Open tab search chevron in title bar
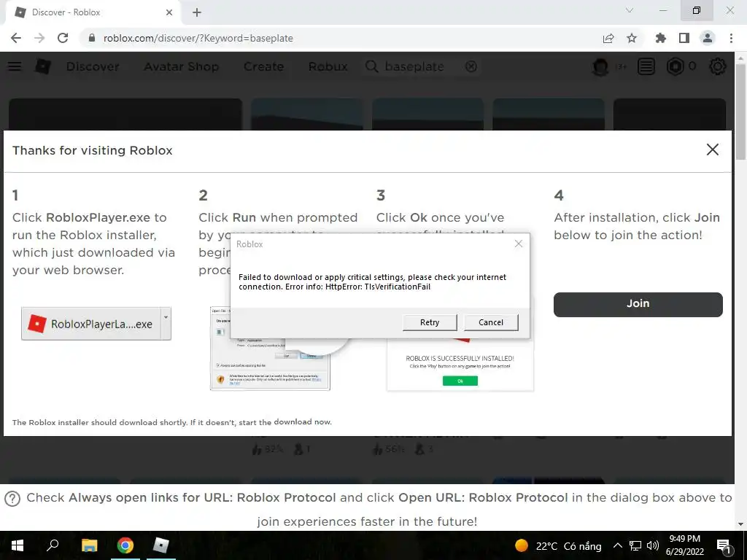The image size is (747, 560). click(630, 10)
